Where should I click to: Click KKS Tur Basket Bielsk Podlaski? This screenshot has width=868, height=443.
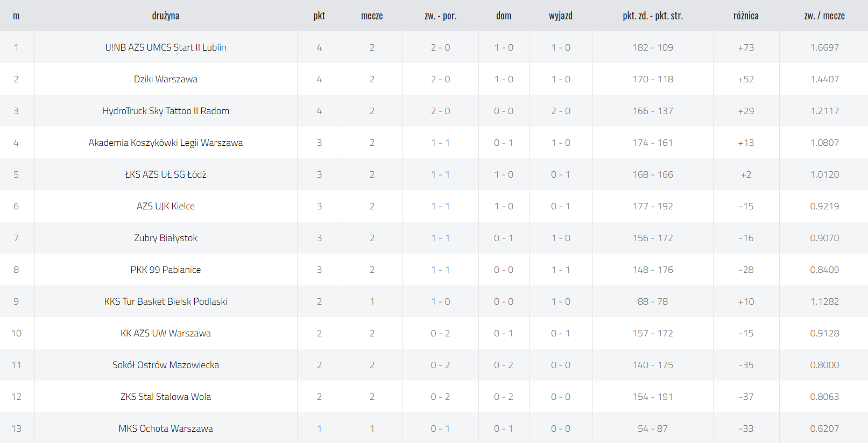166,301
